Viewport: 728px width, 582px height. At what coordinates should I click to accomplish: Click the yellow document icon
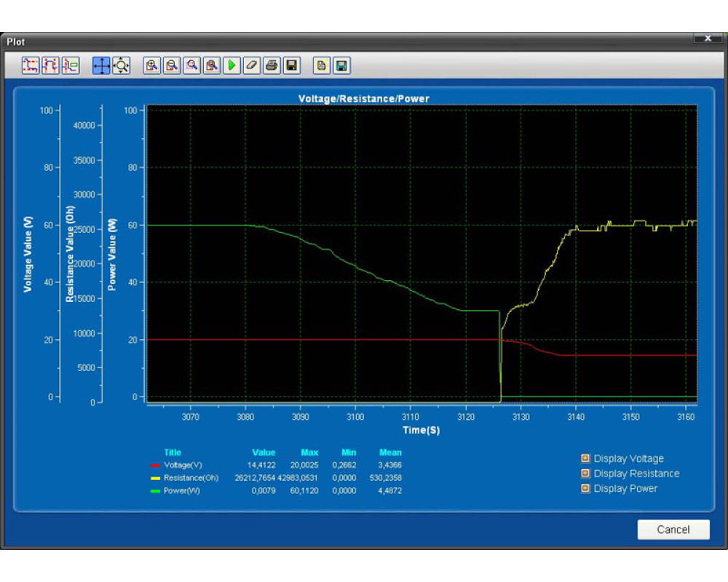[321, 65]
